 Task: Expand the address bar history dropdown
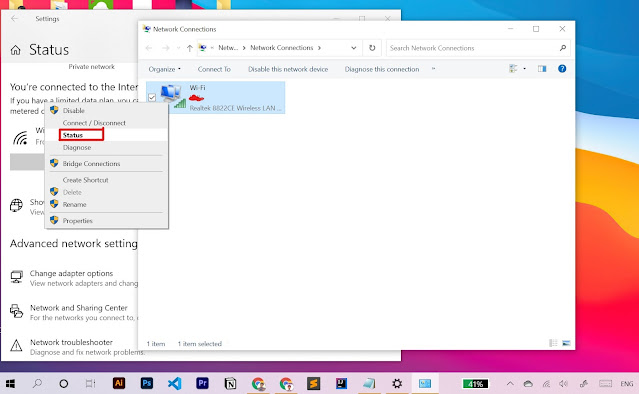click(353, 48)
